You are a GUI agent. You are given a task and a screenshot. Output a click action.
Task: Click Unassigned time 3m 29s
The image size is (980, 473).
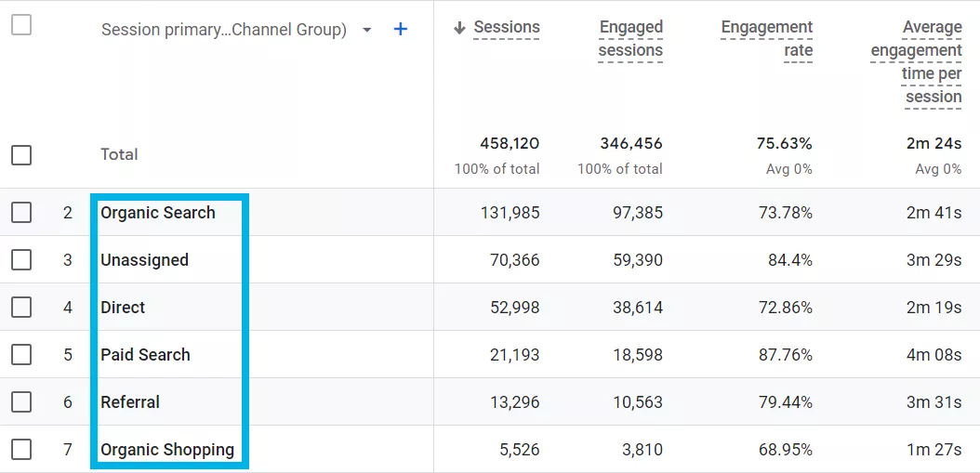click(934, 260)
